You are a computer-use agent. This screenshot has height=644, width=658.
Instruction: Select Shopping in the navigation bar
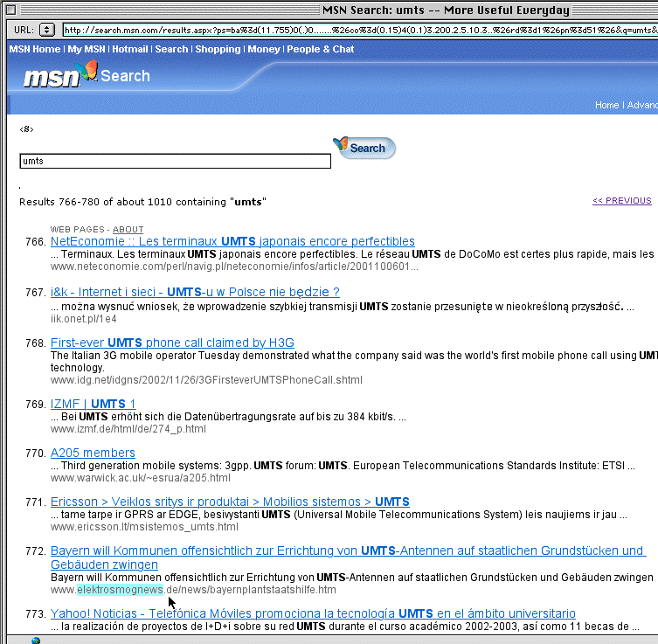[218, 49]
